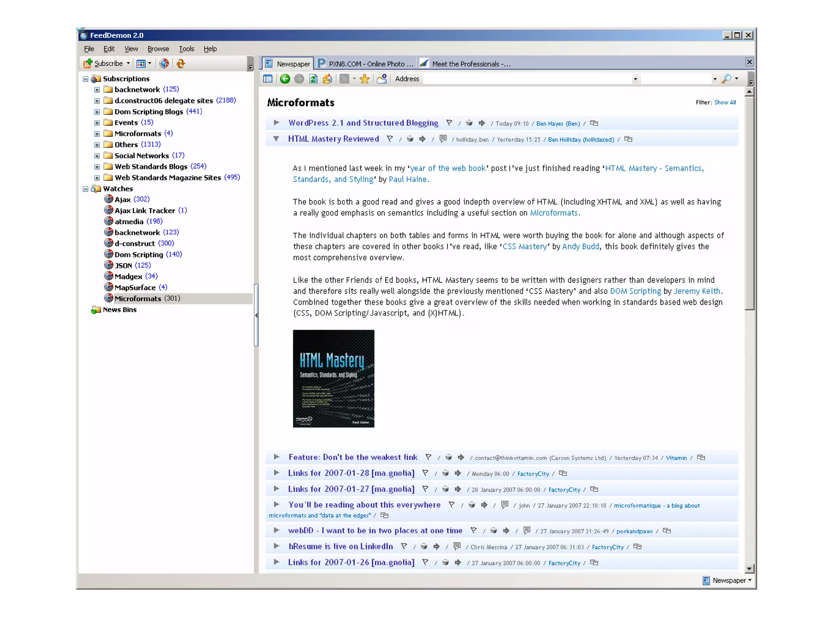Viewport: 840px width, 630px height.
Task: Click the yellow star favorites icon
Action: [364, 79]
